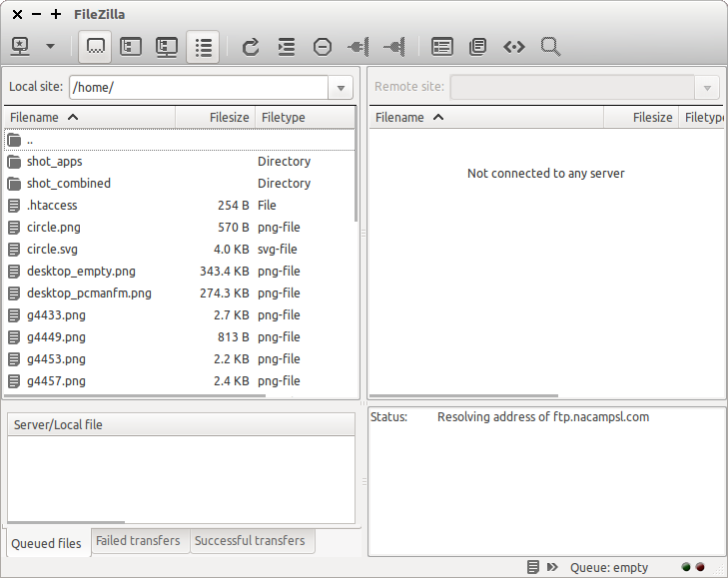Screen dimensions: 728x578
Task: Click the Local site path field
Action: (199, 87)
